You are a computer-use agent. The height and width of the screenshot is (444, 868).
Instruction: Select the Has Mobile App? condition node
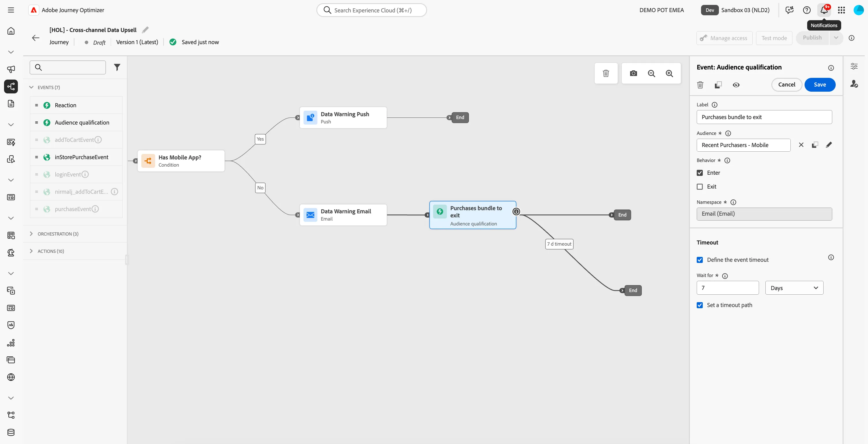181,161
